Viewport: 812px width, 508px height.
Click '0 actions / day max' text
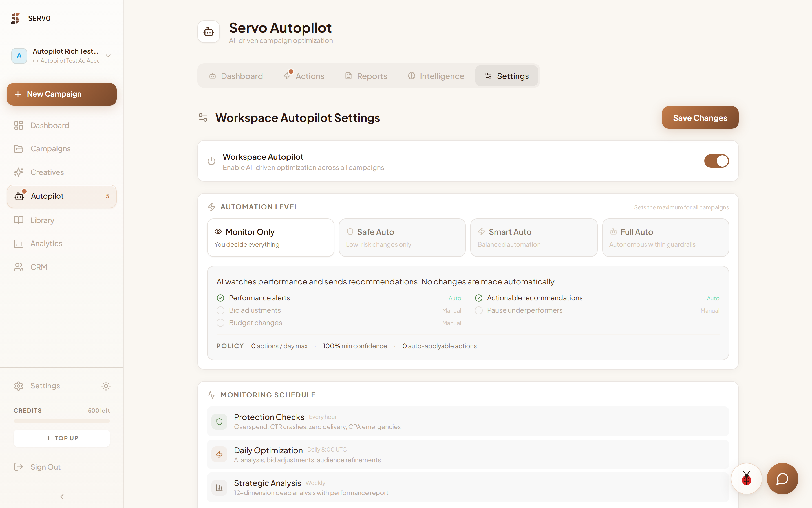279,346
